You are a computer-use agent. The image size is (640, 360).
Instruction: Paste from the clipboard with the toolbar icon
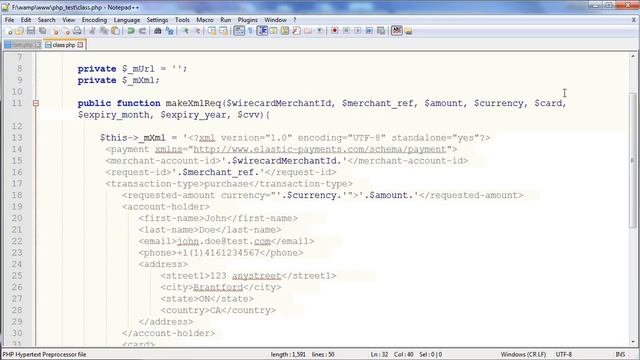[116, 31]
